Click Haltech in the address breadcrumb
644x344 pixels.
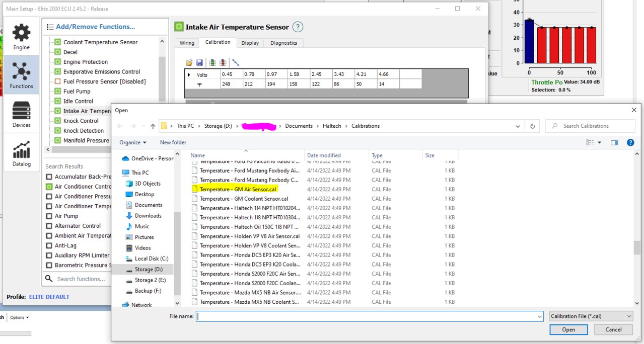pyautogui.click(x=333, y=126)
